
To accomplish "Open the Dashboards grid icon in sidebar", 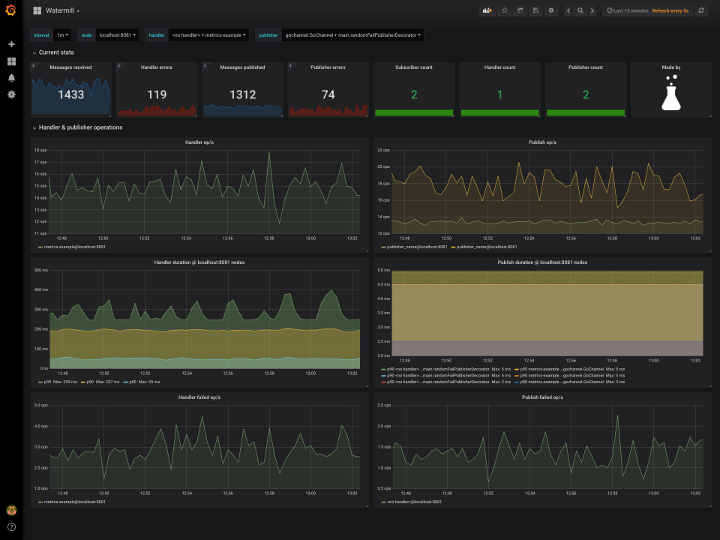I will (11, 61).
